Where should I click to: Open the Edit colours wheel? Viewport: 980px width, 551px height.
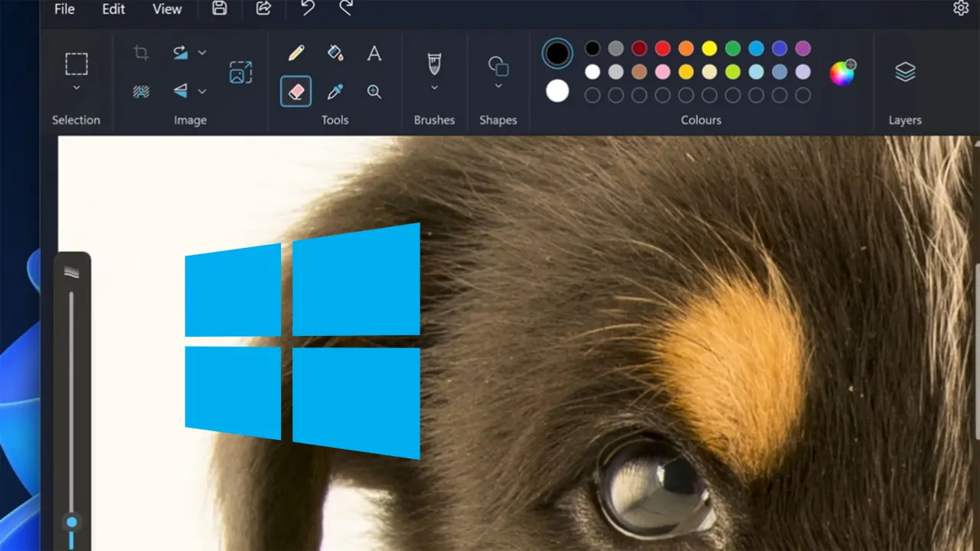click(x=842, y=73)
